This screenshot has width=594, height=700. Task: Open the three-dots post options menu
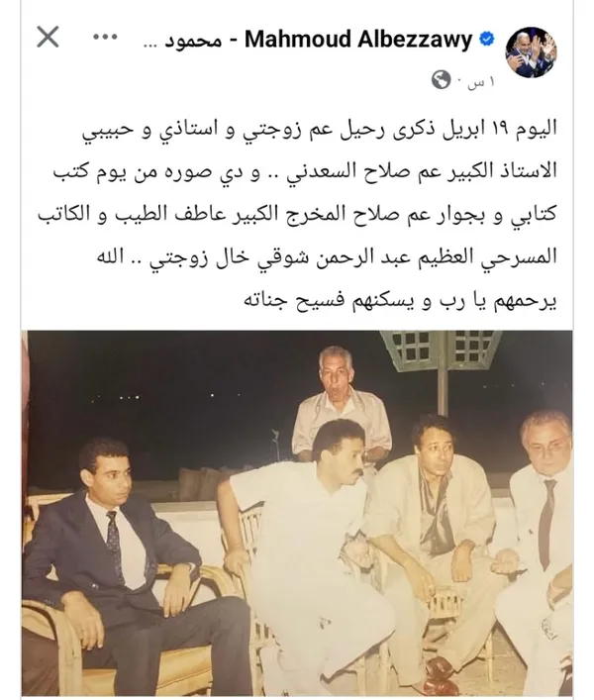pyautogui.click(x=104, y=38)
